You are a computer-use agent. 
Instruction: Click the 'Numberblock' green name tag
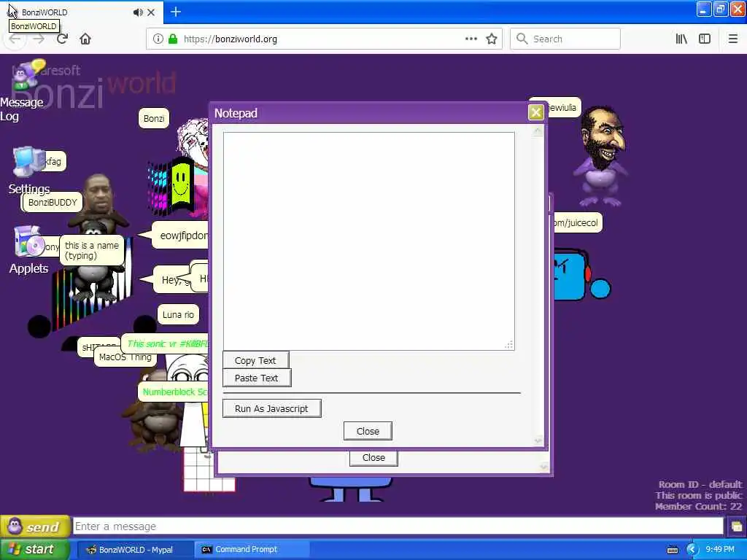[x=174, y=392]
